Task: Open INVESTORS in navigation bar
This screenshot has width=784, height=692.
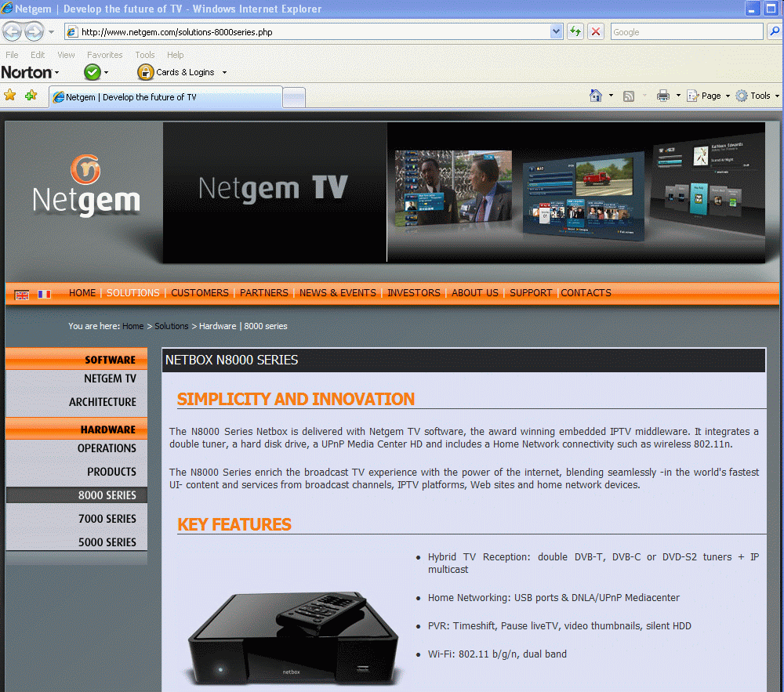Action: tap(413, 293)
